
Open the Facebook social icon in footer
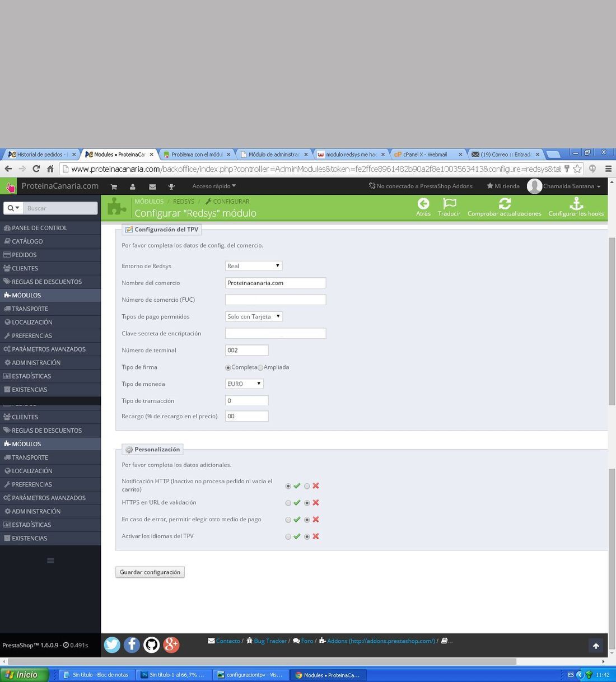click(132, 645)
